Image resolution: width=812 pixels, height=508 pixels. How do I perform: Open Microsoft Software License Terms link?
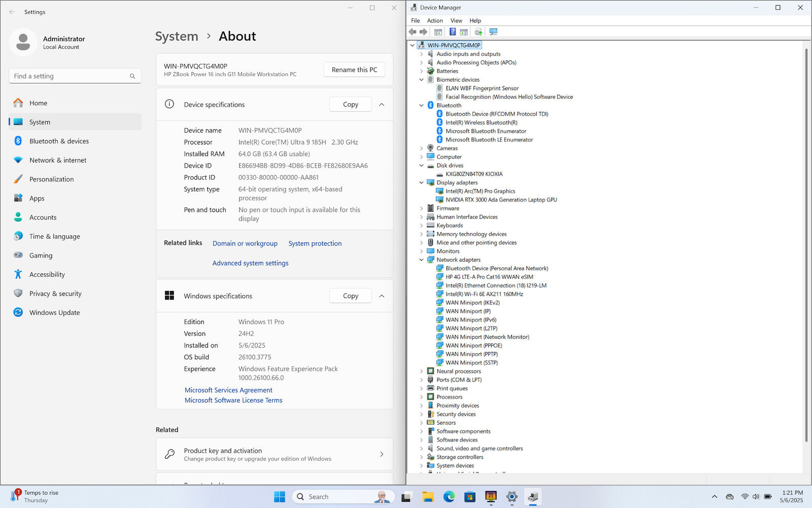pyautogui.click(x=233, y=400)
